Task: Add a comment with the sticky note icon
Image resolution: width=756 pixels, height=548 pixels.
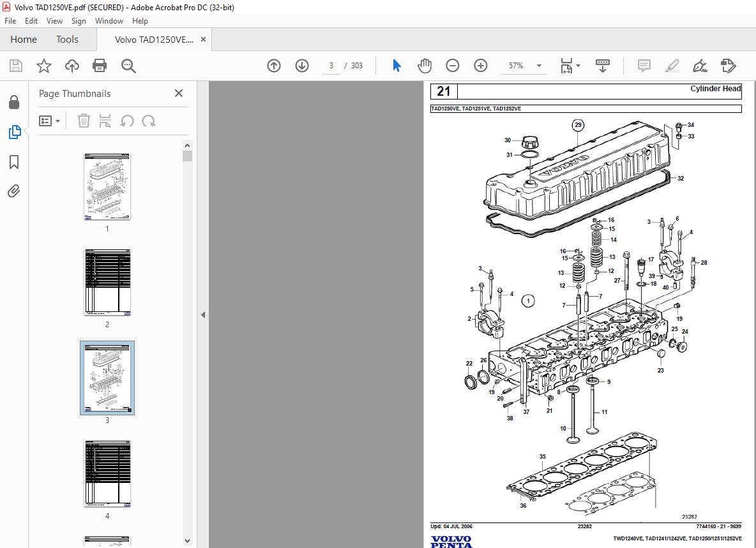Action: pos(644,66)
